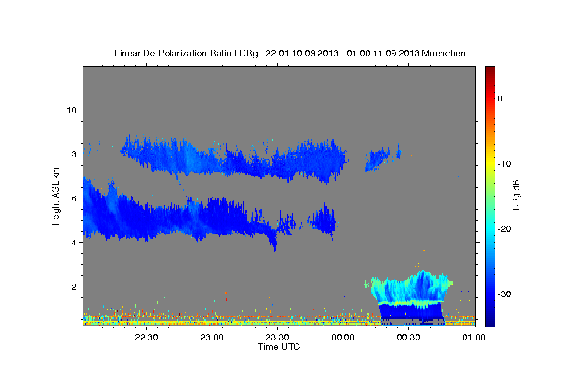Click the green section of the colorbar
The image size is (588, 392).
click(490, 196)
